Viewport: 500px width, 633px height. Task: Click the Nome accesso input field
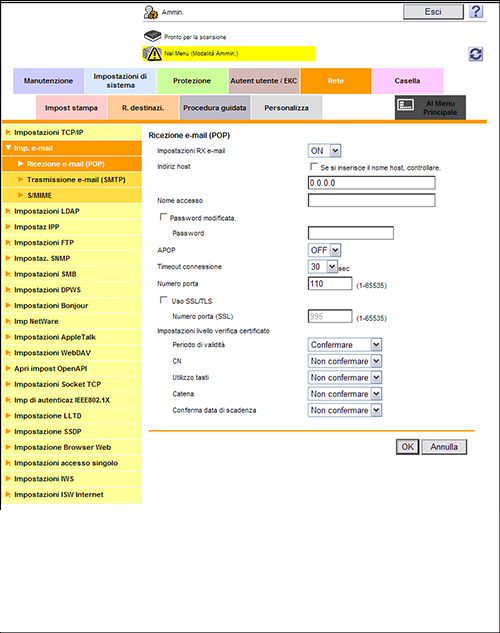point(372,200)
